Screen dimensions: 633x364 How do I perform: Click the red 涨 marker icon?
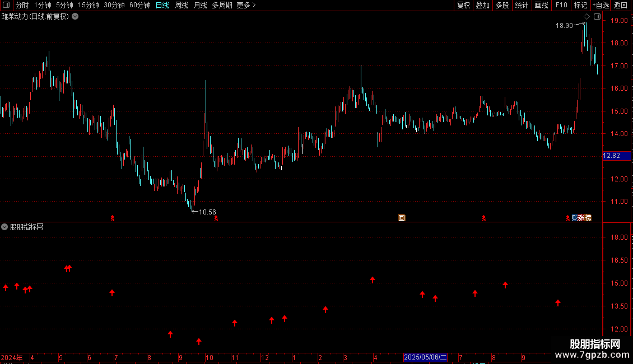tap(581, 218)
